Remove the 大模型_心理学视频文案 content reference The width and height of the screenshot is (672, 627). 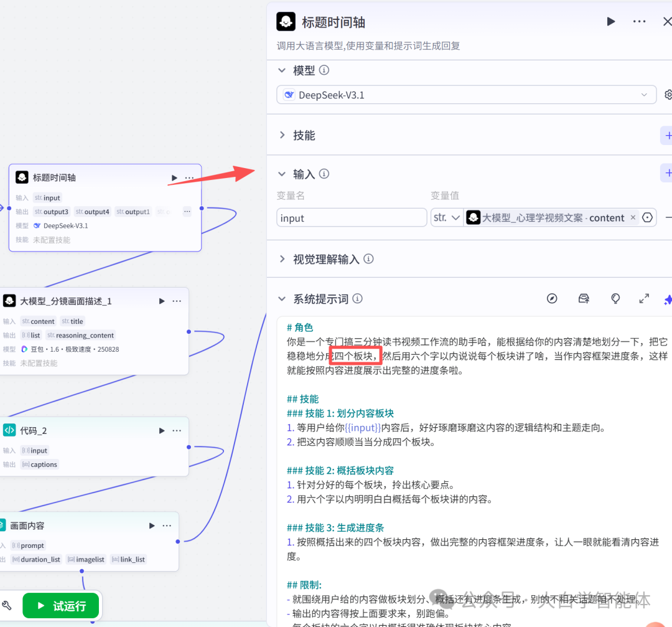(x=633, y=217)
